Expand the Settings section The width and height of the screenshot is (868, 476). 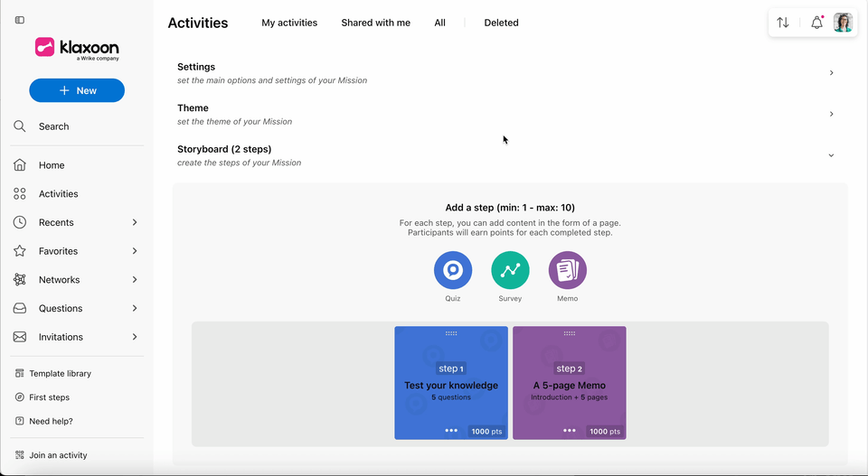coord(505,73)
